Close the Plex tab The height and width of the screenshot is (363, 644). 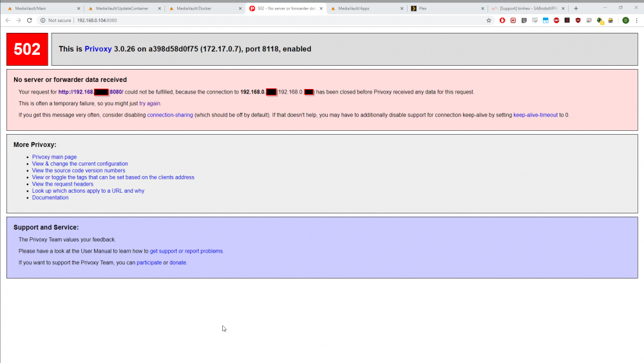pos(482,8)
